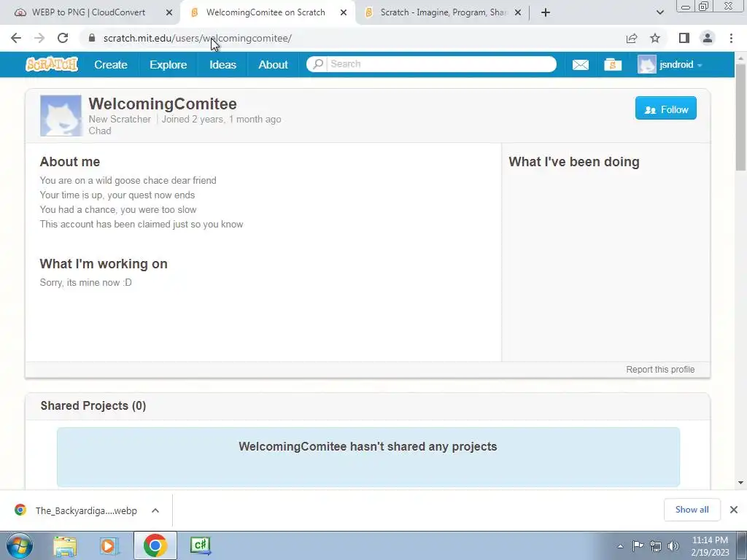
Task: Open the Explore menu item
Action: [169, 64]
